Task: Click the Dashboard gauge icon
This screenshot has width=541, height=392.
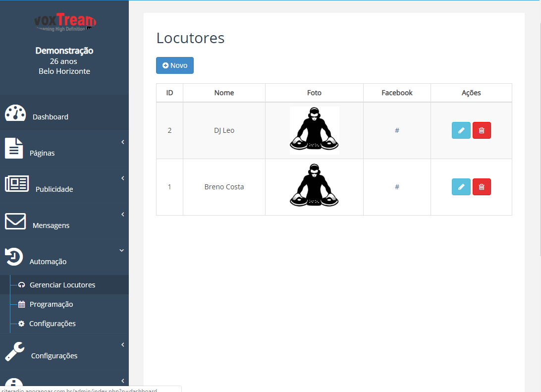Action: [x=15, y=113]
